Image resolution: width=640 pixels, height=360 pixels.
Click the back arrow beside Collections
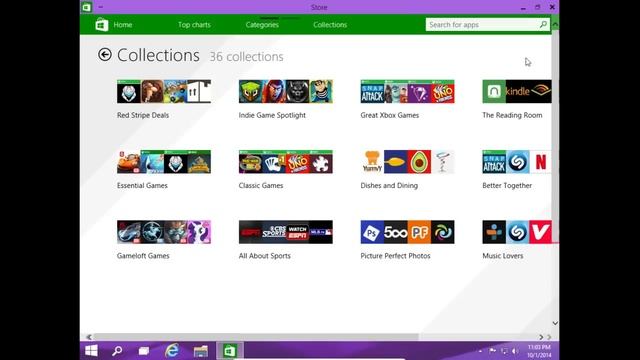[105, 55]
